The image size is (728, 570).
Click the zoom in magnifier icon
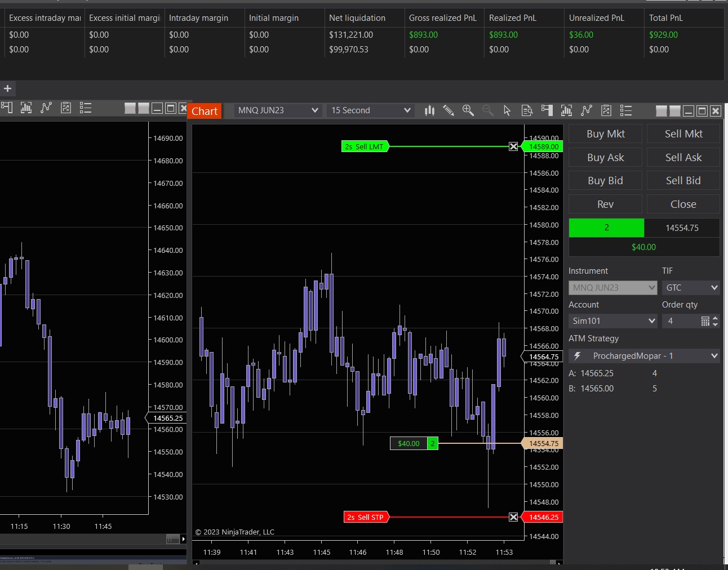(x=468, y=110)
